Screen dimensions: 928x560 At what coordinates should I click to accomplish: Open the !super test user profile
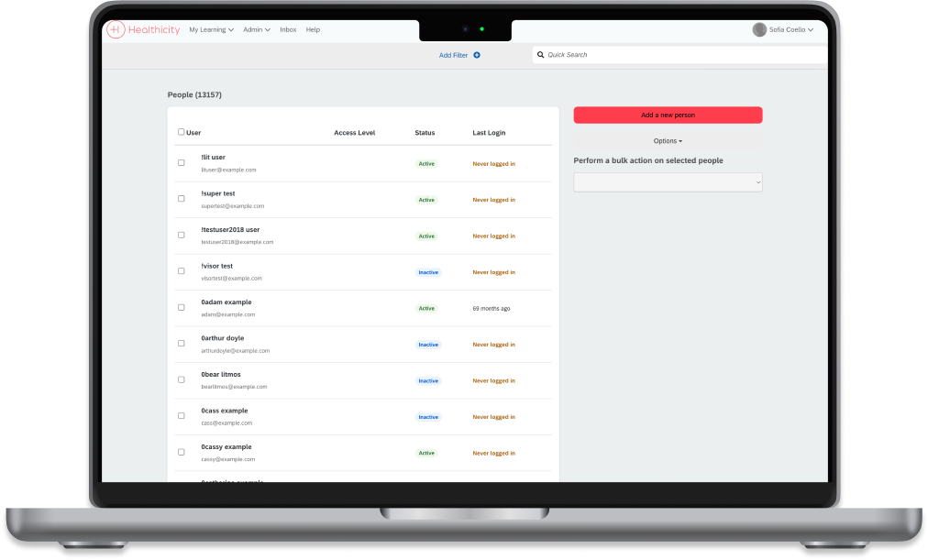tap(218, 193)
